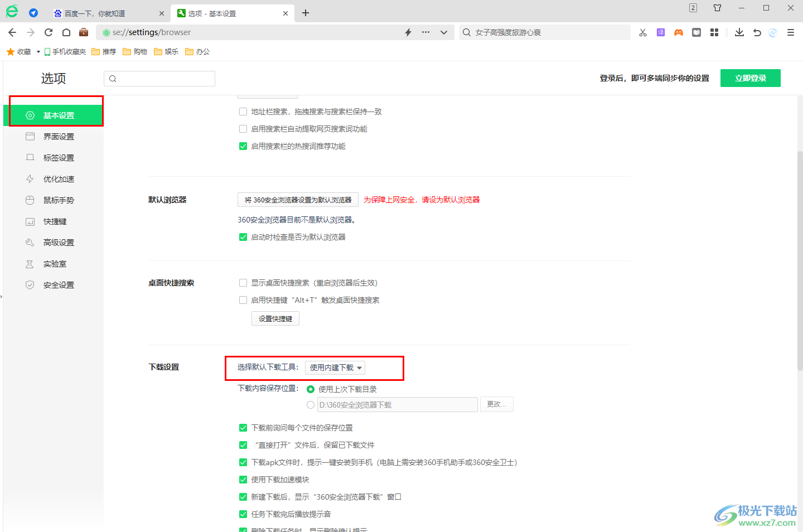
Task: Click the lightning speed-mode icon in address bar
Action: pyautogui.click(x=408, y=32)
